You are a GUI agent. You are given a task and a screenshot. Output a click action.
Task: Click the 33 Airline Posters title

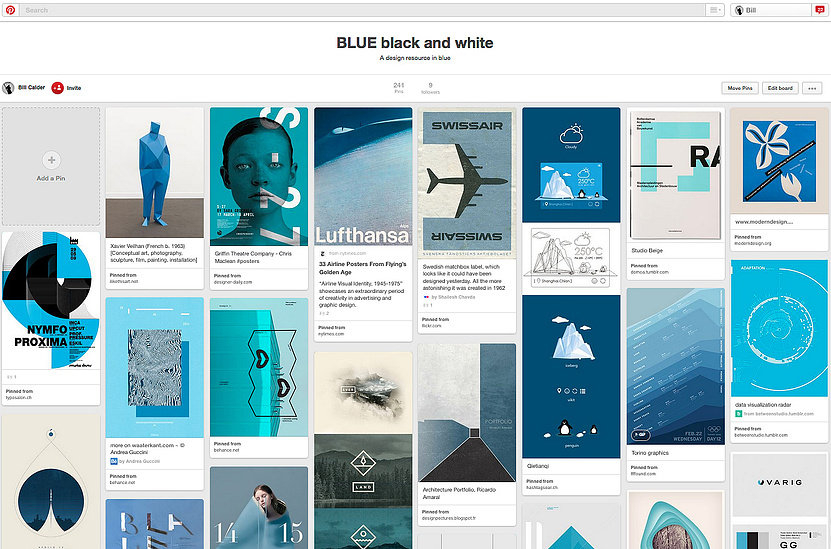pyautogui.click(x=363, y=268)
